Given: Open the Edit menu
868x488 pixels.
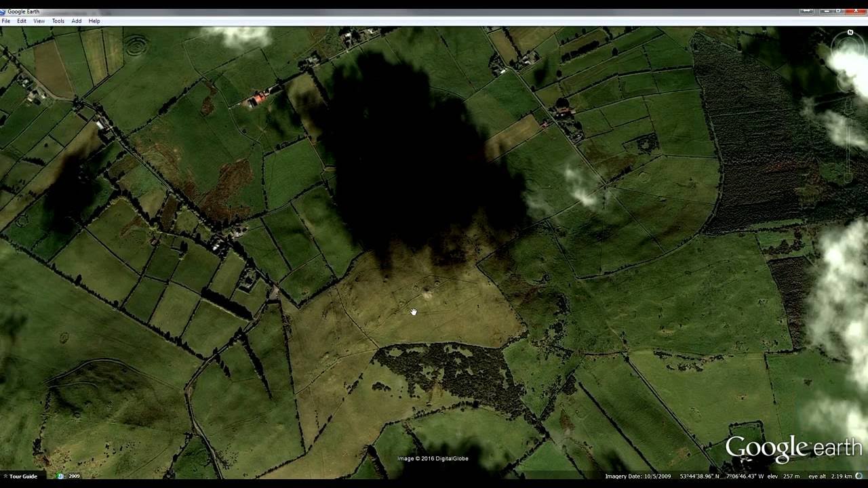Looking at the screenshot, I should (x=22, y=21).
